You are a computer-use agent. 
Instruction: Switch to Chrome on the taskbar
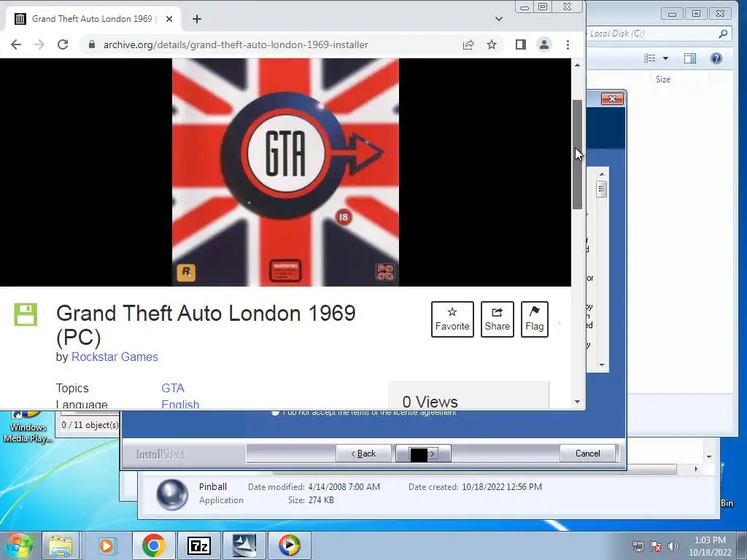click(x=153, y=545)
